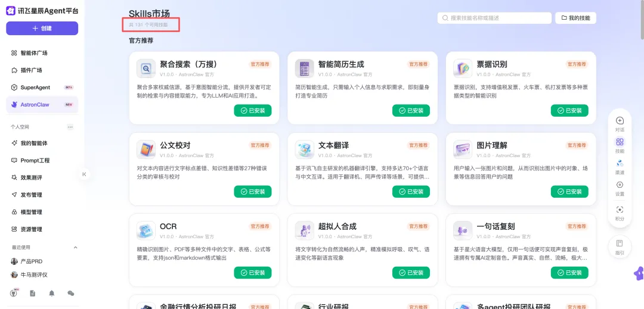The width and height of the screenshot is (644, 309).
Task: Open 资源管理 in sidebar
Action: pyautogui.click(x=42, y=229)
